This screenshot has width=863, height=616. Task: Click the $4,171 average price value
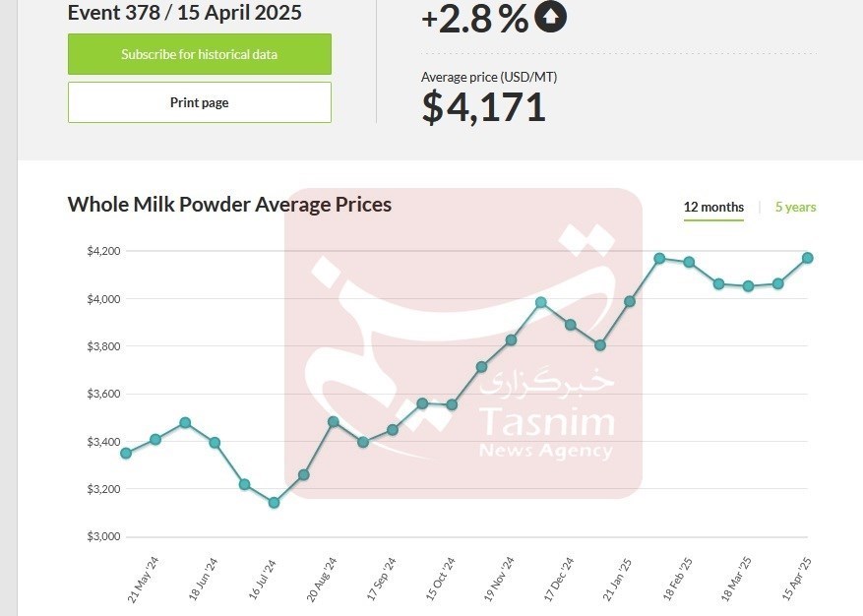pyautogui.click(x=483, y=106)
